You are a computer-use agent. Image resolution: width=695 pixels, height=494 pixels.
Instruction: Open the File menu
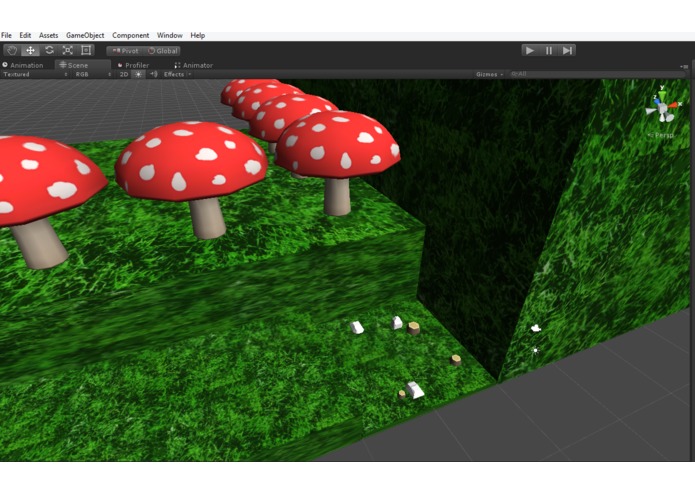pyautogui.click(x=6, y=35)
